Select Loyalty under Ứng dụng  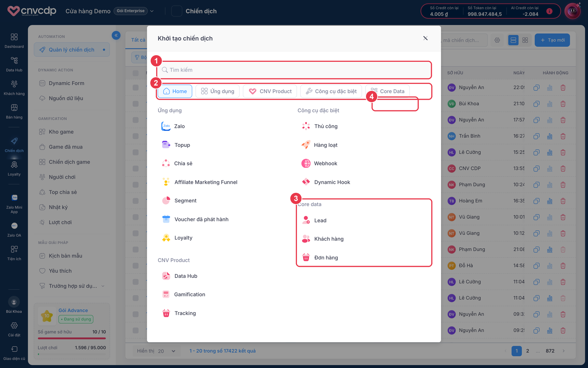tap(177, 238)
